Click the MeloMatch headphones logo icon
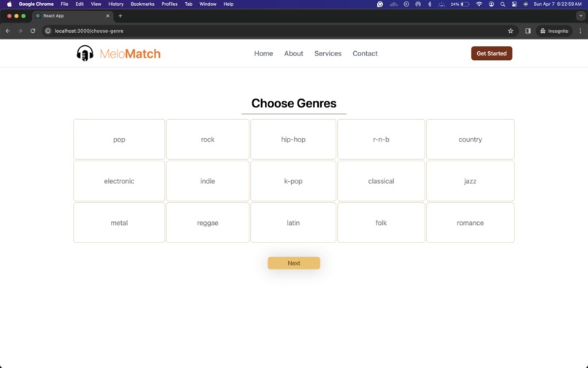 85,53
